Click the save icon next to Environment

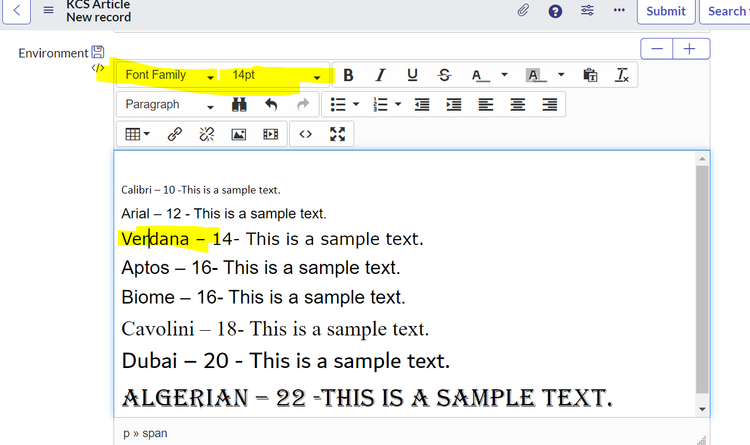pos(98,52)
